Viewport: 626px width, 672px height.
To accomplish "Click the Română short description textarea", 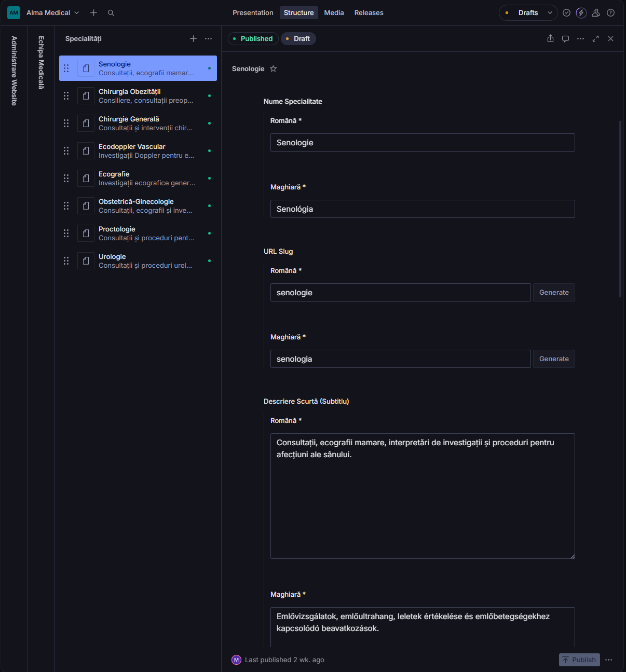I will (423, 496).
